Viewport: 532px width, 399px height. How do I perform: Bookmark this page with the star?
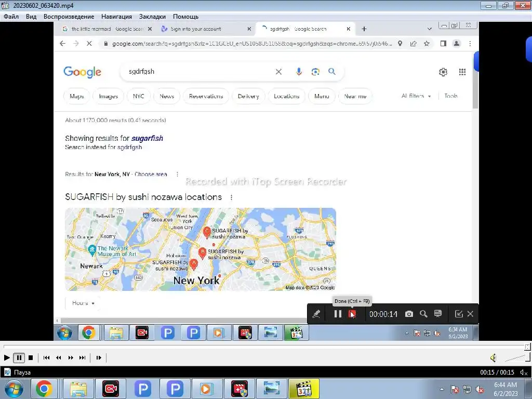coord(427,44)
